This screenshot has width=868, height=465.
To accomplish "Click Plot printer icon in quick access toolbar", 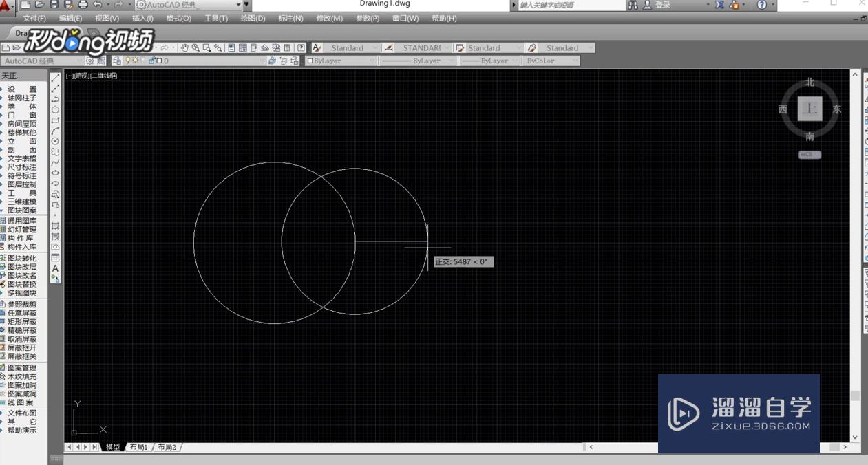I will (83, 5).
